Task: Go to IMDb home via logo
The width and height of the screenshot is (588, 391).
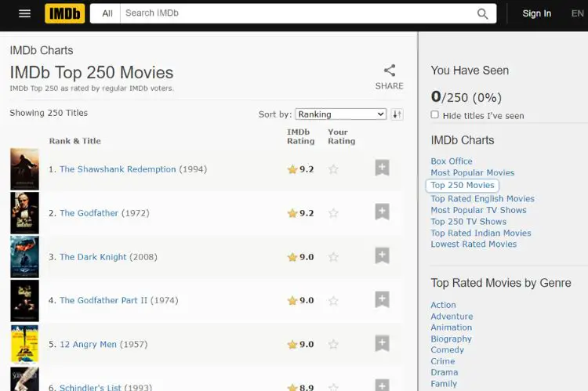Action: click(64, 13)
